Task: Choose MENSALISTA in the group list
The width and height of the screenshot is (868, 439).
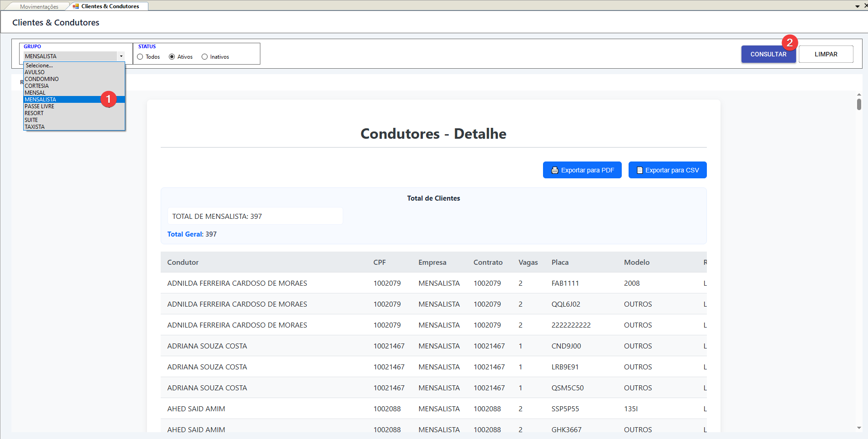Action: pyautogui.click(x=74, y=100)
